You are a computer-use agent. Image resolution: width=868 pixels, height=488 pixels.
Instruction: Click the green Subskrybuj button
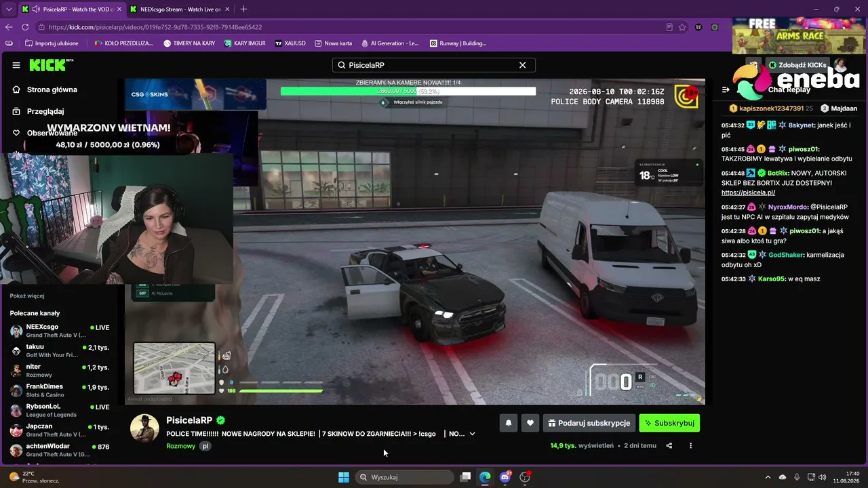(669, 423)
